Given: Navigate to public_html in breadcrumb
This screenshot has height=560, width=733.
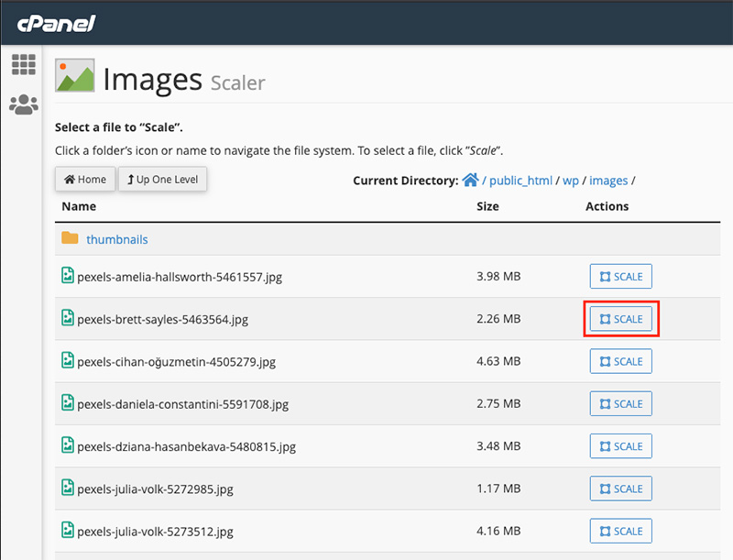Looking at the screenshot, I should 520,181.
